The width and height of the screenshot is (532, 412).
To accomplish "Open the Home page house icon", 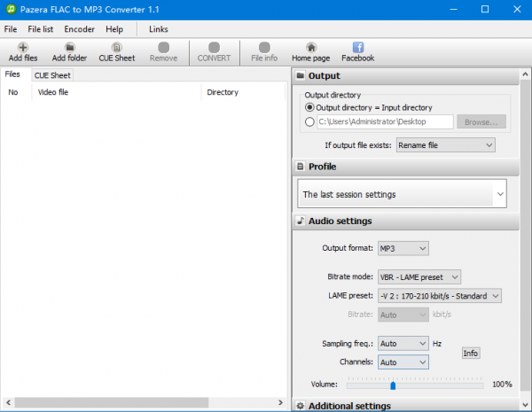I will (x=311, y=47).
